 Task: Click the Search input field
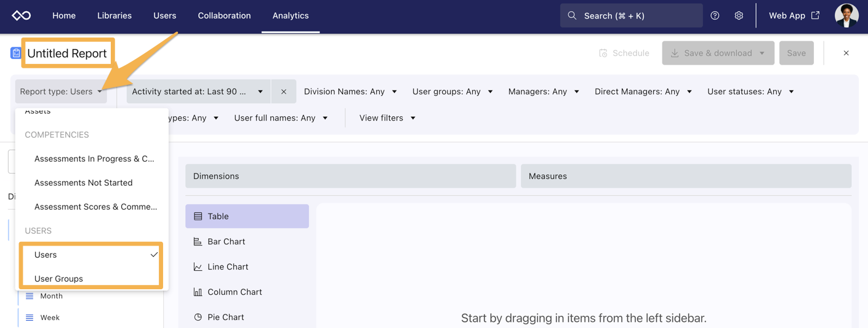pos(631,15)
